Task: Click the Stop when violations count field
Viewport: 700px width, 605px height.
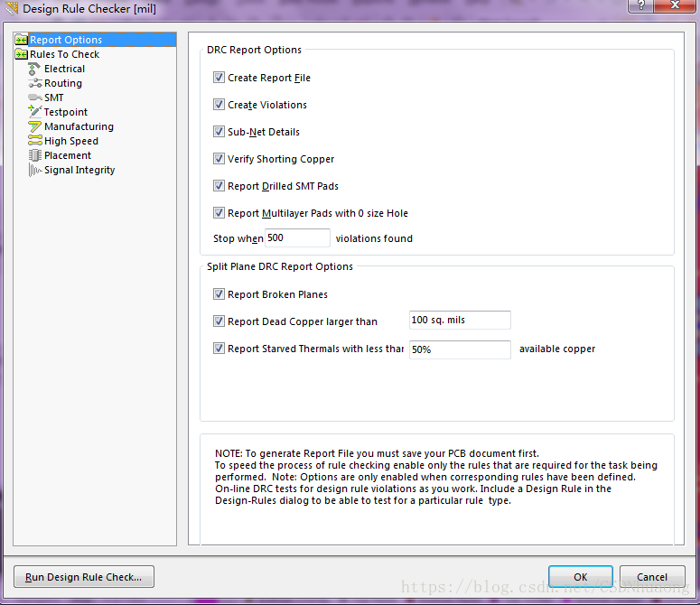Action: pyautogui.click(x=297, y=238)
